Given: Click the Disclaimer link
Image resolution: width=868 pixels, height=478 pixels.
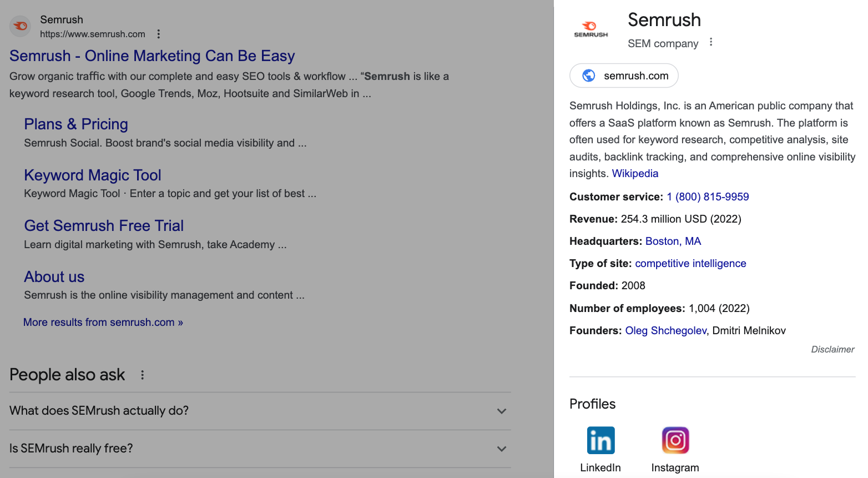Looking at the screenshot, I should (x=832, y=349).
